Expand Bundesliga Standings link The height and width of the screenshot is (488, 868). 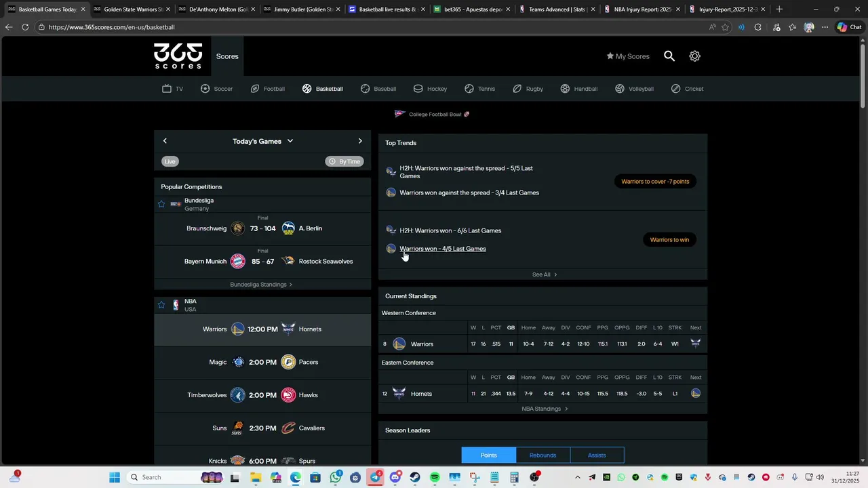tap(261, 285)
